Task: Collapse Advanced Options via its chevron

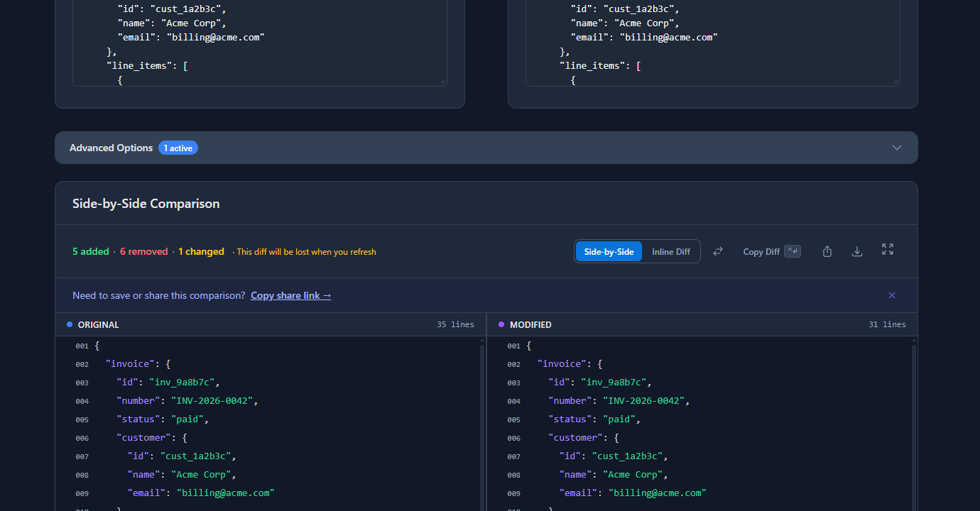Action: click(x=896, y=148)
